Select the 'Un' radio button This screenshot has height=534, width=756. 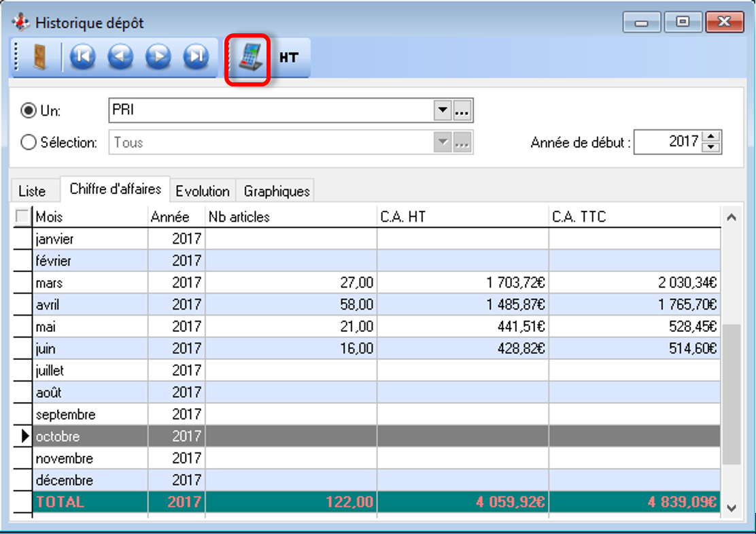29,110
